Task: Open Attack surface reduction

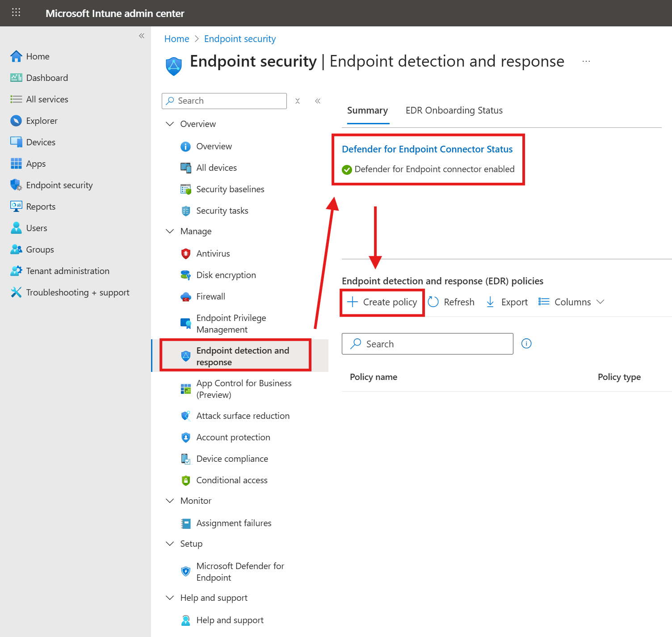Action: (x=243, y=416)
